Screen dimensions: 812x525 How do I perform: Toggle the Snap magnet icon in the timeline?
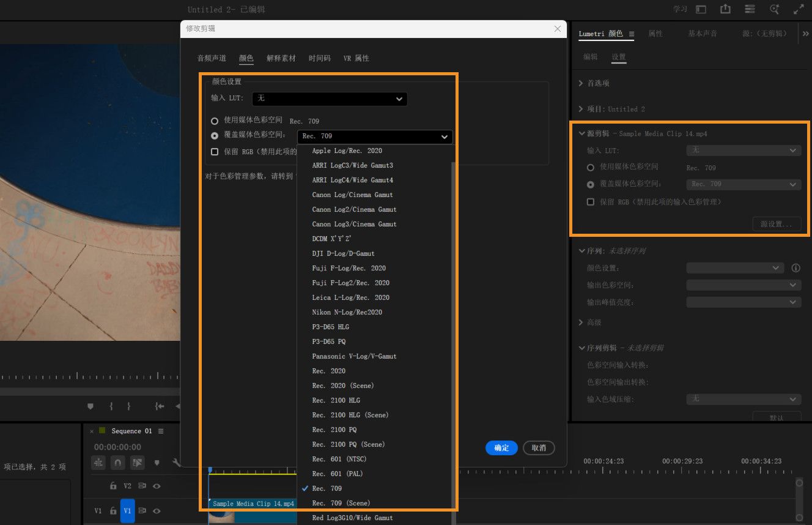(118, 462)
